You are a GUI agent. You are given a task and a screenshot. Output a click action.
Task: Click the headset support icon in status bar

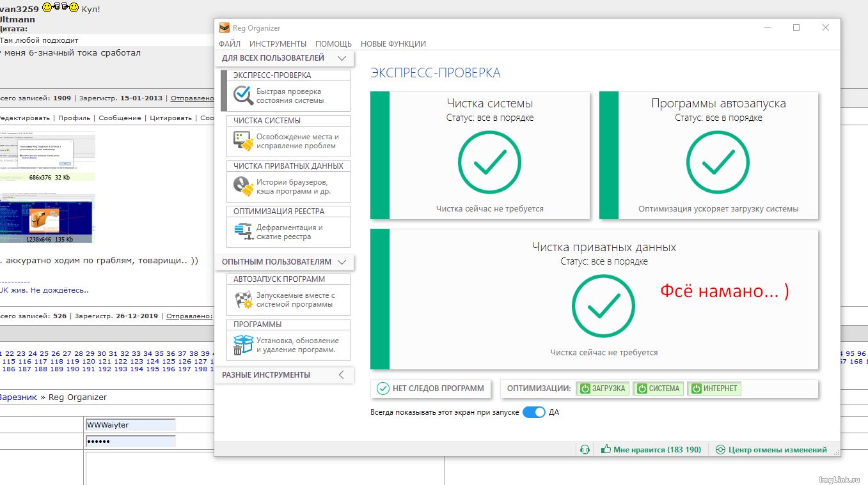585,449
